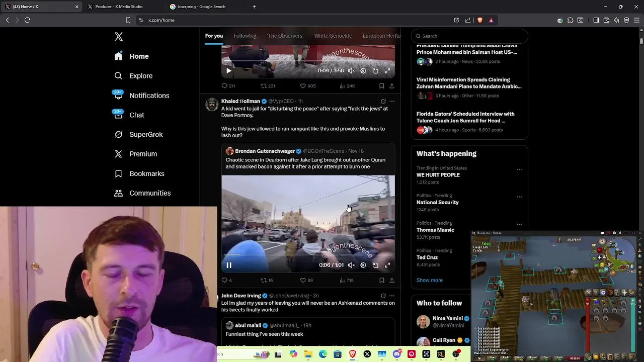Share Khaled's tweet via share icon
Screen dimensions: 644x362
(x=392, y=281)
